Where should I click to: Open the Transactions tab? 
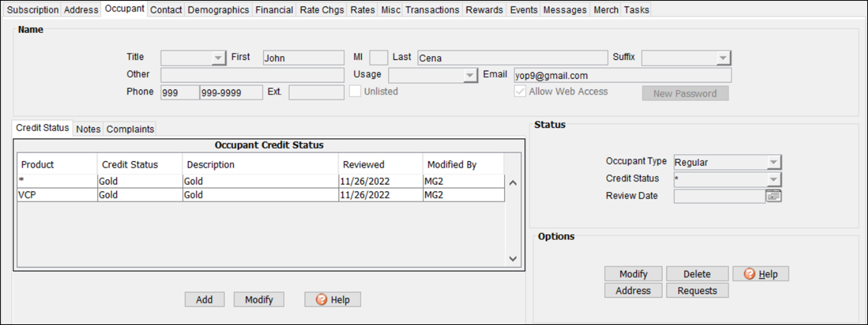tap(432, 10)
